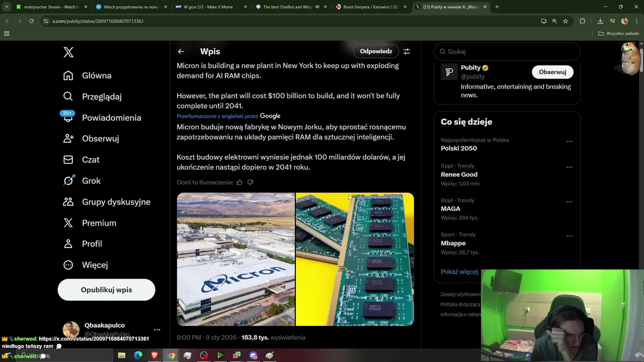Close the Roast Gimpera tab
Viewport: 644px width, 362px height.
click(x=405, y=7)
